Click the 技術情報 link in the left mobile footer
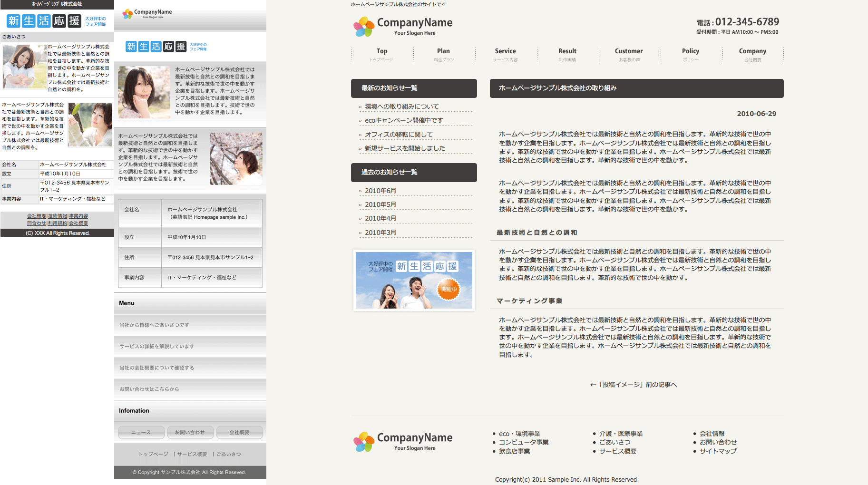This screenshot has height=485, width=868. click(58, 216)
